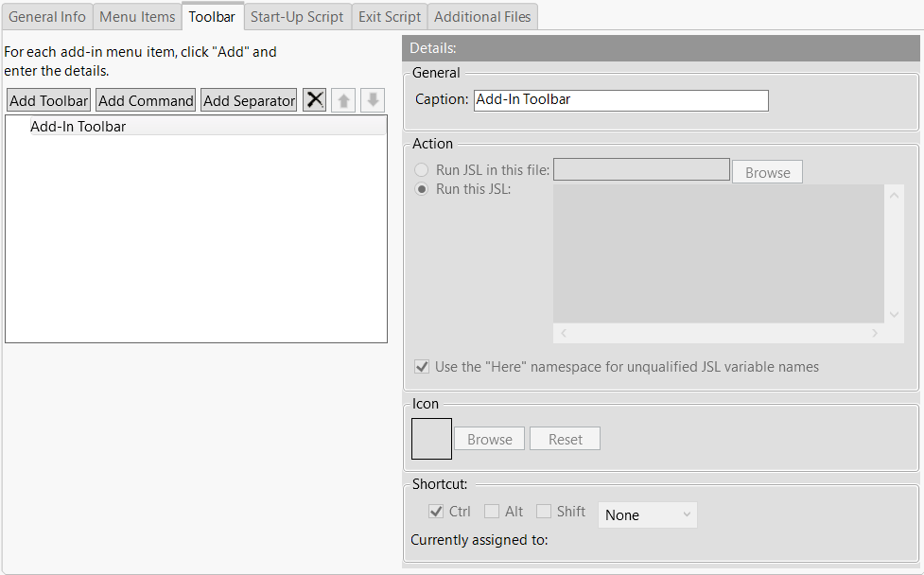This screenshot has width=924, height=575.
Task: Move the selected item up
Action: [342, 99]
